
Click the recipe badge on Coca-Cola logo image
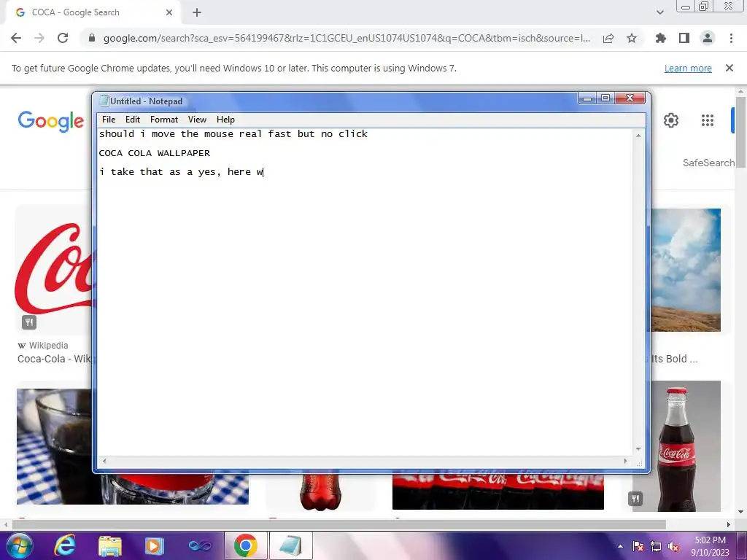pos(29,322)
